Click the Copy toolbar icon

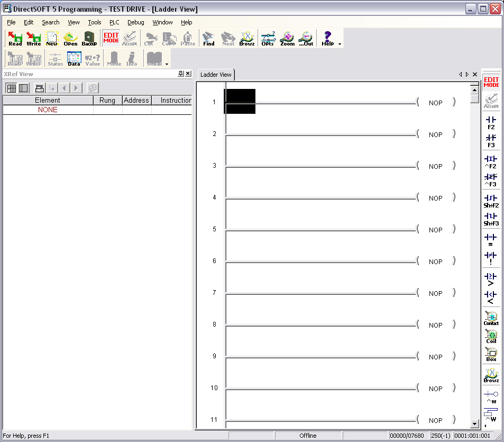[x=169, y=39]
